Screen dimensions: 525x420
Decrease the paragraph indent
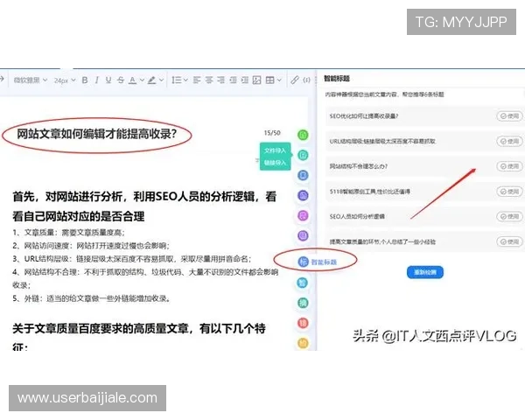[x=233, y=80]
